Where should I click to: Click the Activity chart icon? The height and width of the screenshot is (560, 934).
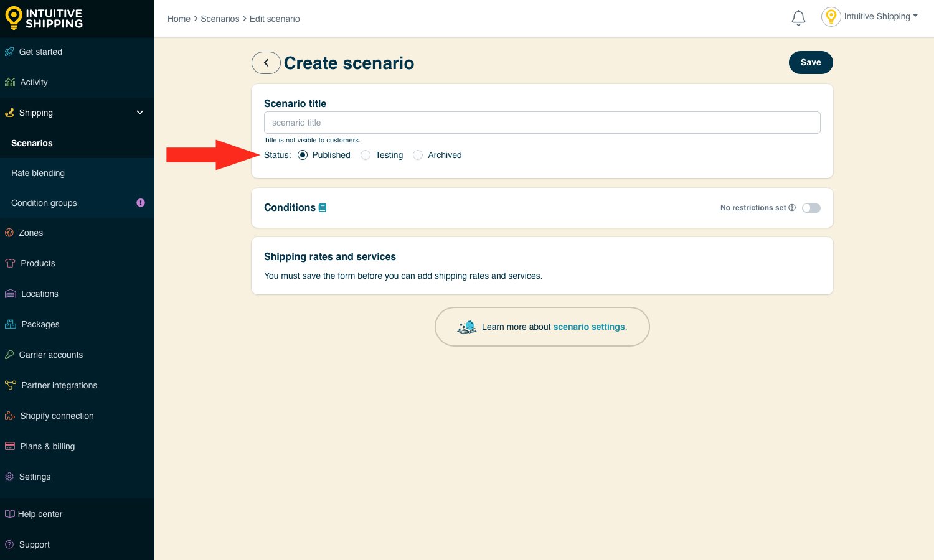10,82
